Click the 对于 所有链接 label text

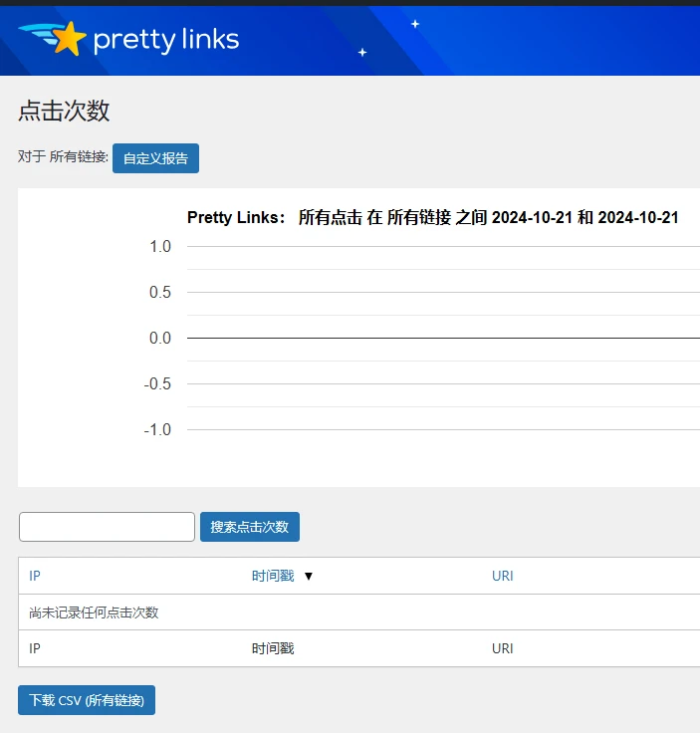click(63, 156)
